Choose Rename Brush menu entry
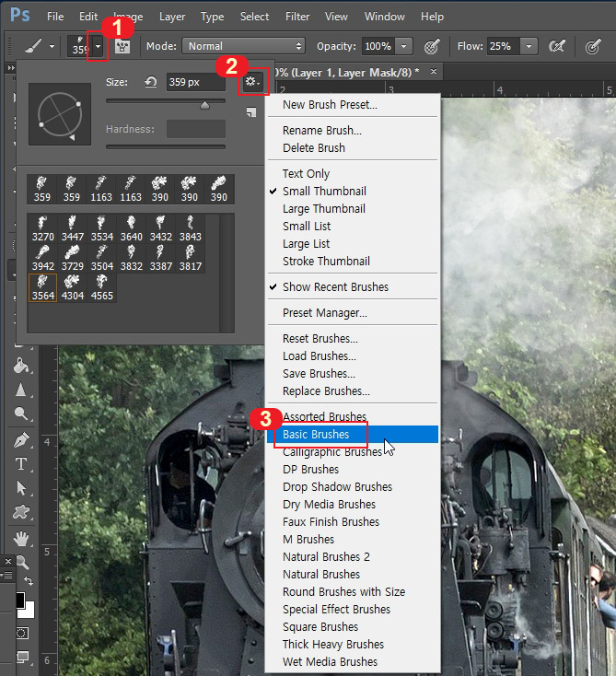The image size is (616, 676). [352, 130]
